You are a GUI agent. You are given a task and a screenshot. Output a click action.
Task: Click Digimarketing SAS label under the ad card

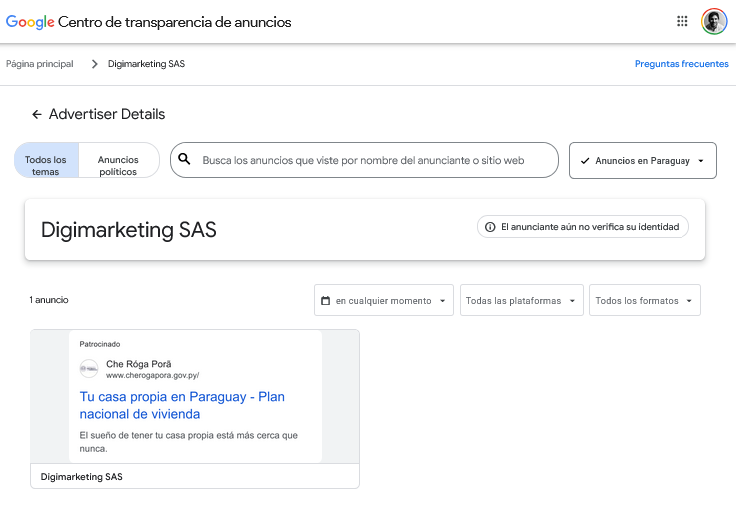click(x=81, y=476)
